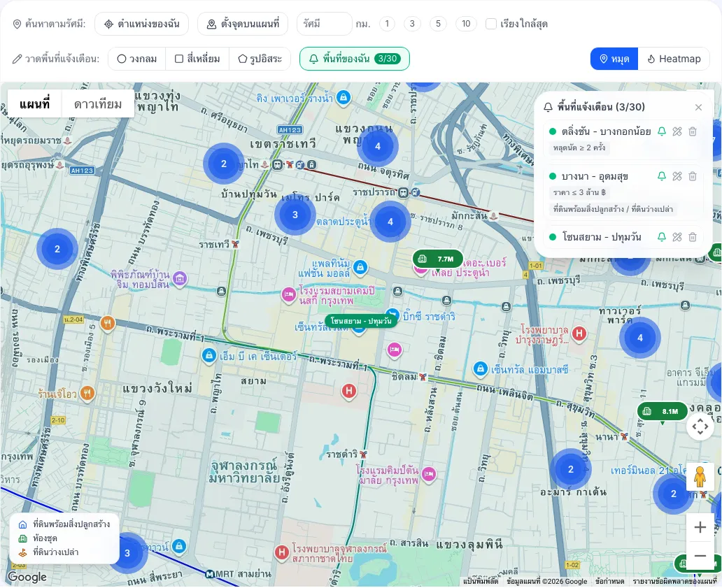Click the รัศมี radius input field
722x588 pixels.
(x=325, y=24)
